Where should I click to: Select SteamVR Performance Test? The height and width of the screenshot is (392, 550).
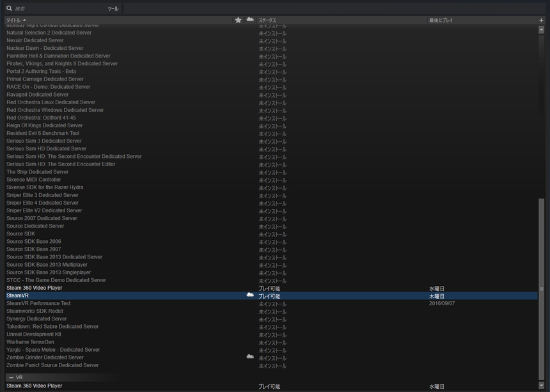click(38, 302)
